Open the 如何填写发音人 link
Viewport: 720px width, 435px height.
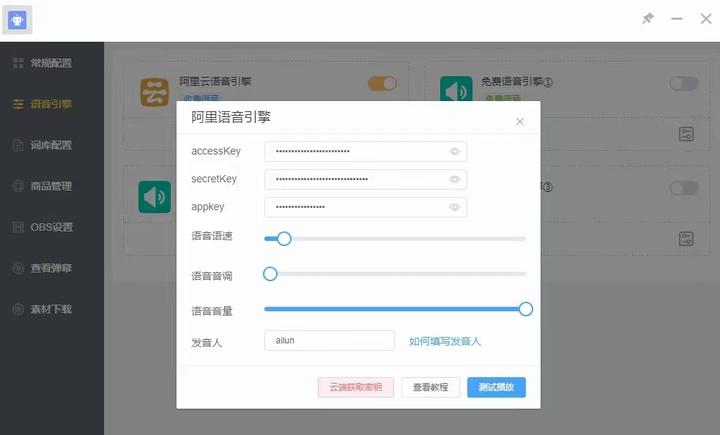click(x=444, y=341)
